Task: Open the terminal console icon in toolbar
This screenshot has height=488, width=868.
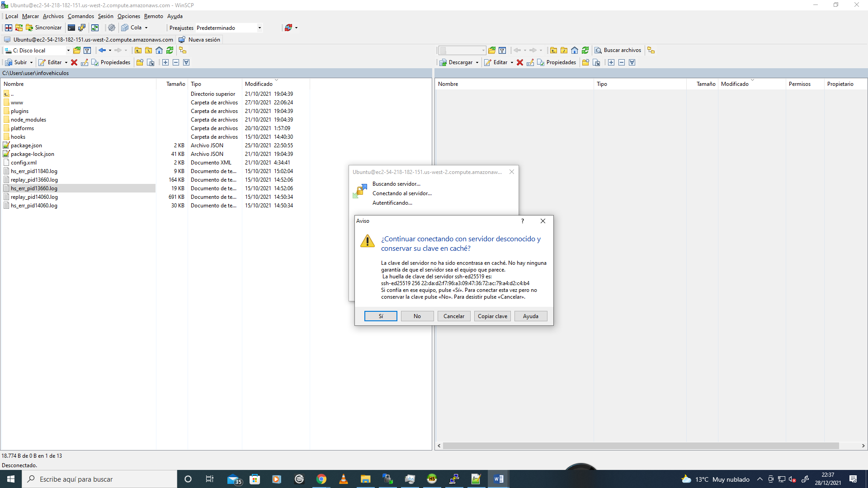Action: point(71,28)
